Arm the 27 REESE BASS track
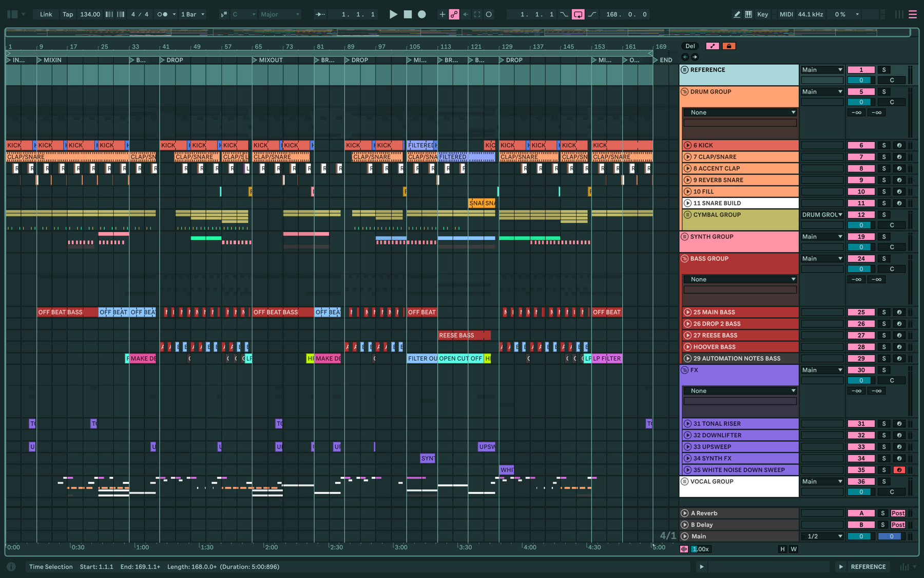 pyautogui.click(x=899, y=335)
